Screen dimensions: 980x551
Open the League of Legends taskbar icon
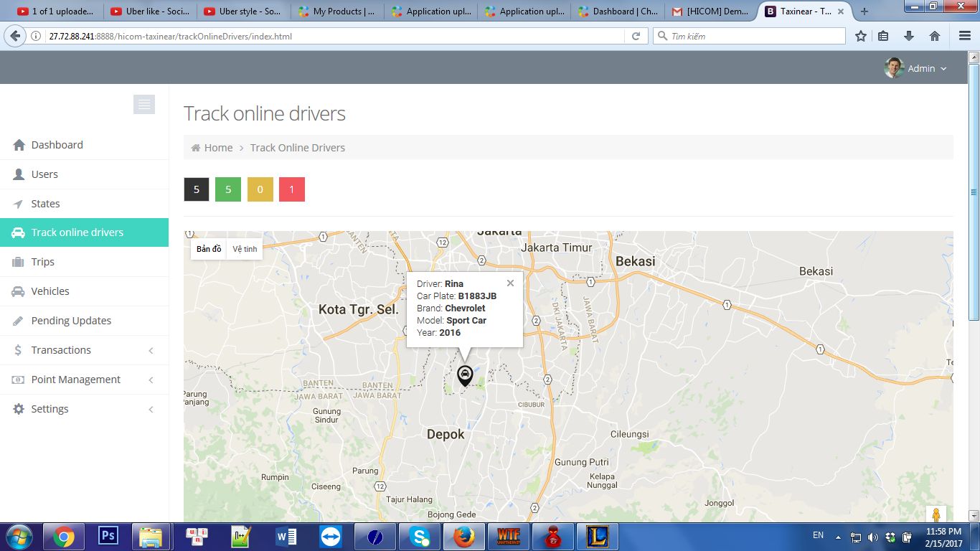point(598,536)
